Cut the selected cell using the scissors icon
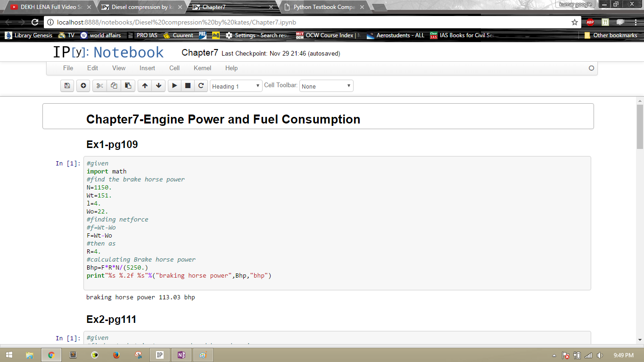This screenshot has width=644, height=362. click(x=99, y=86)
